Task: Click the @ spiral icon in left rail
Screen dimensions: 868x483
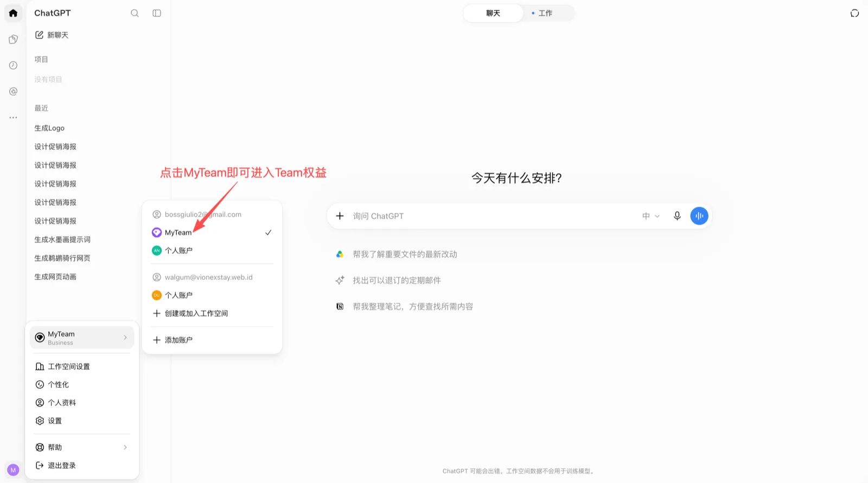Action: click(13, 91)
